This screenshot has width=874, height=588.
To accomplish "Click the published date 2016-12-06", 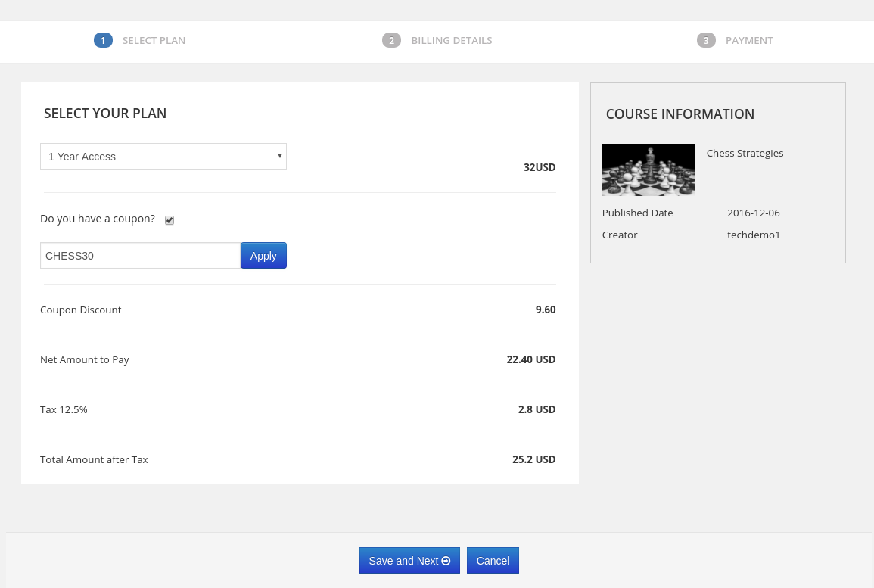I will (x=753, y=213).
